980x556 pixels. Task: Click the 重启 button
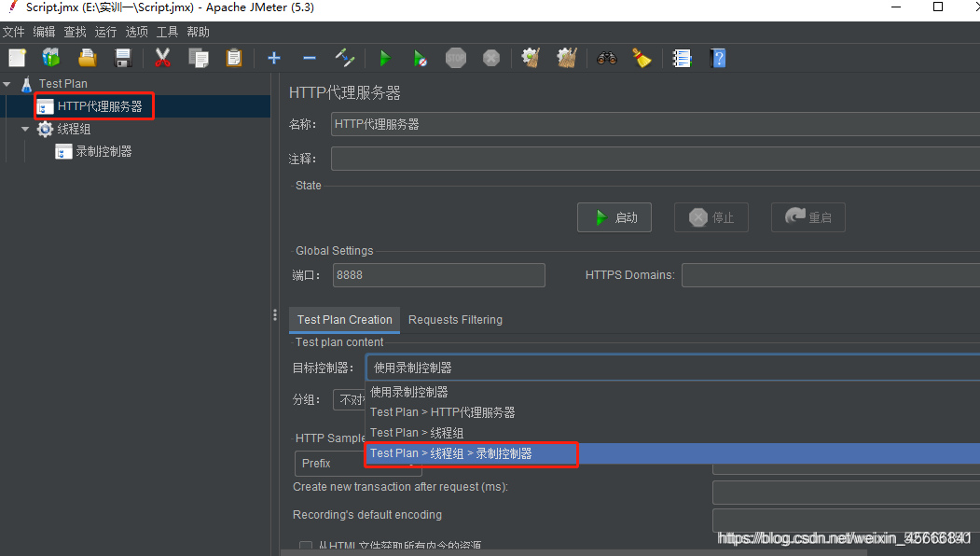[x=808, y=217]
